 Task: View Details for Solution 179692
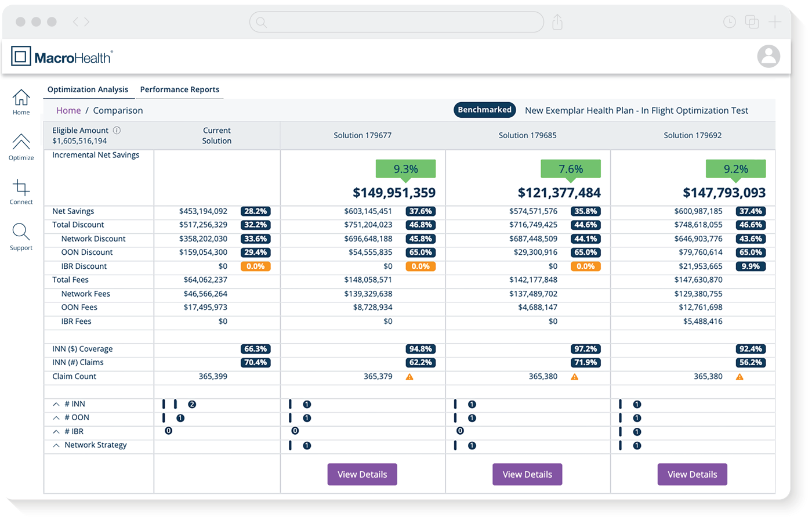[693, 474]
